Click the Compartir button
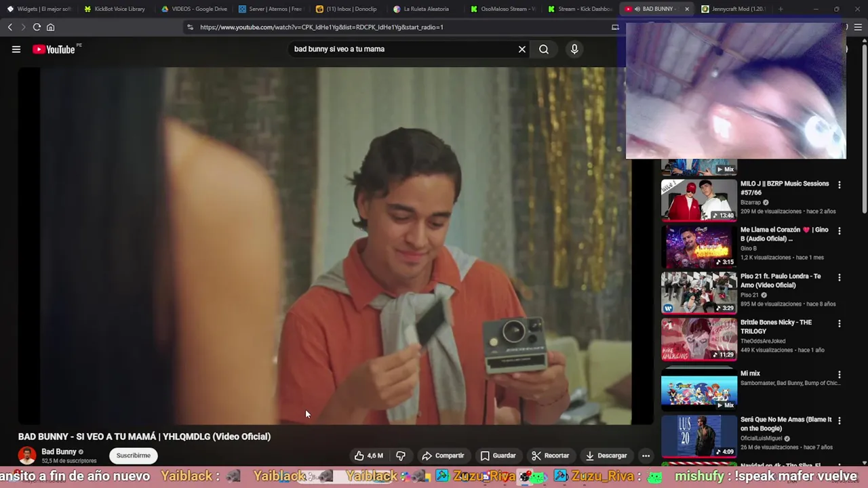Image resolution: width=868 pixels, height=488 pixels. [442, 455]
